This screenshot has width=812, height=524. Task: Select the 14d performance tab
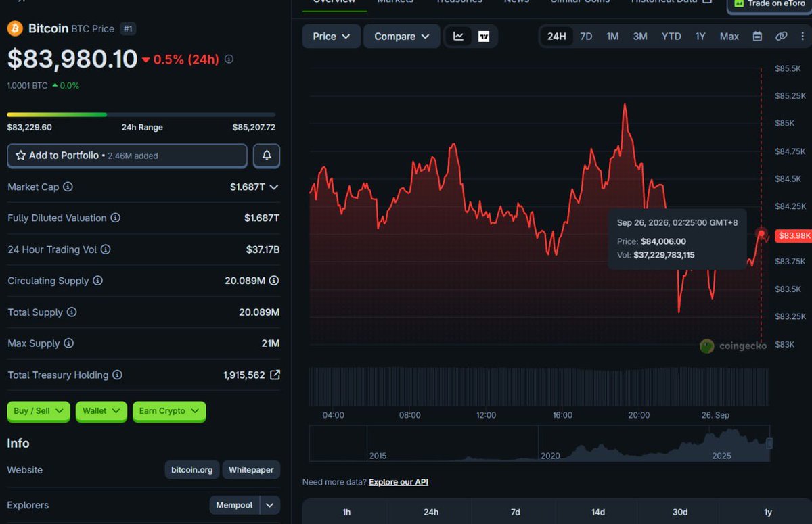click(598, 512)
